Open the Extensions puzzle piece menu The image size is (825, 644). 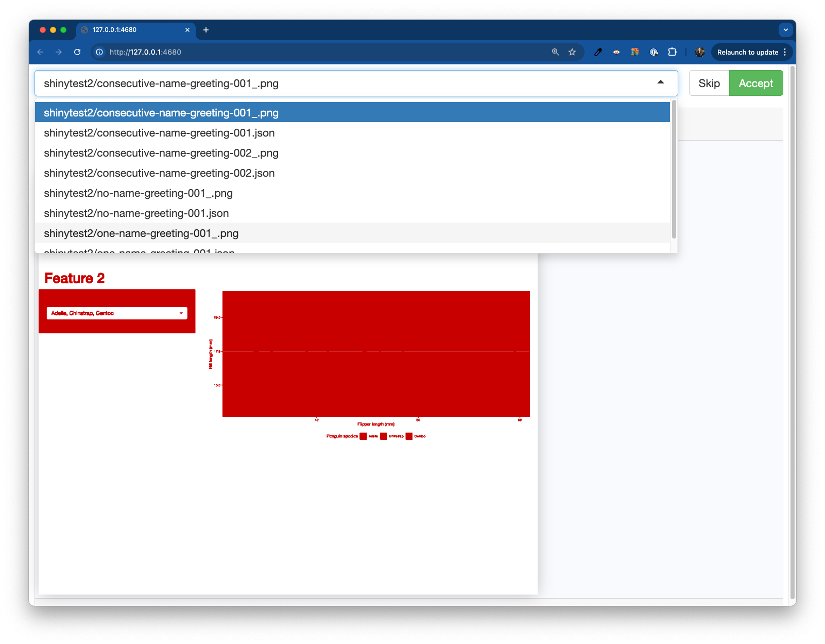[x=672, y=52]
